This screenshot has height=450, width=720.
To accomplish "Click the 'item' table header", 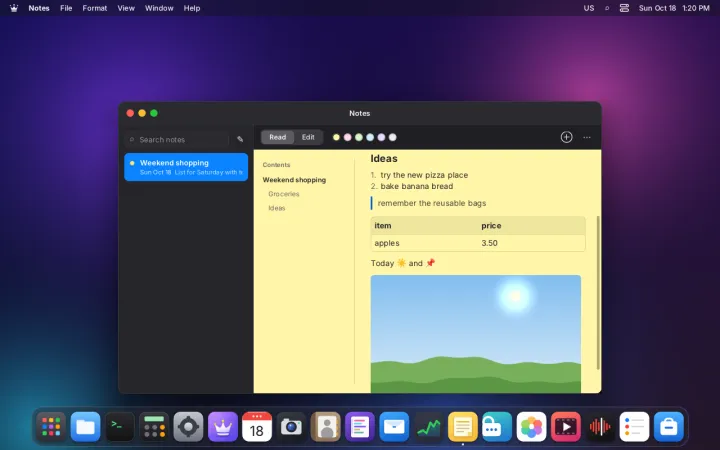I will (x=383, y=225).
